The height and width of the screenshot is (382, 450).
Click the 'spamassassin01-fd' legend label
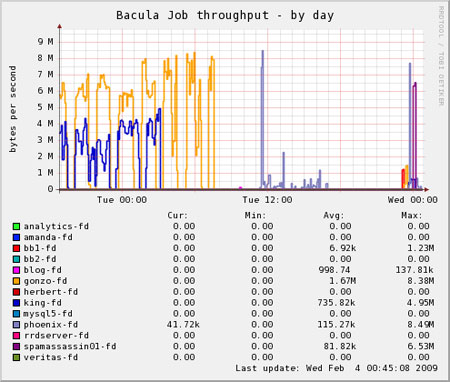(x=70, y=346)
